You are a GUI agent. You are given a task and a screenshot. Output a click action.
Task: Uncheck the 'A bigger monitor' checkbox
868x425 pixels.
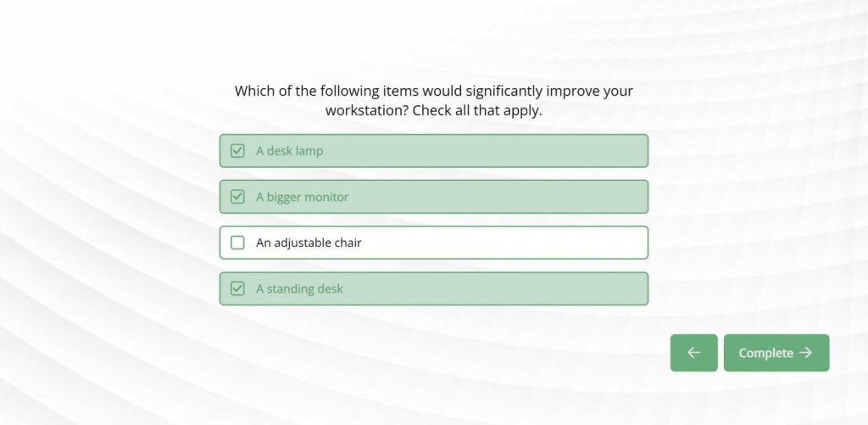pyautogui.click(x=237, y=197)
